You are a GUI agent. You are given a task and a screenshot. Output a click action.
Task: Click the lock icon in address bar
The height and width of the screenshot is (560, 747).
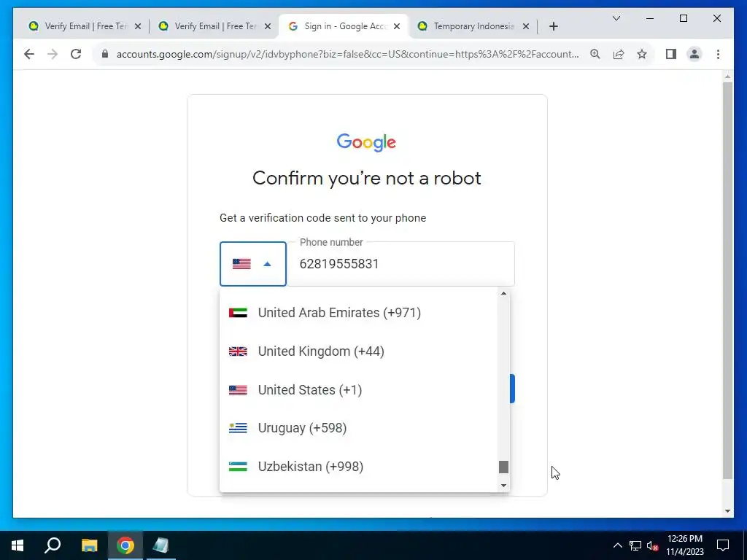click(x=105, y=54)
